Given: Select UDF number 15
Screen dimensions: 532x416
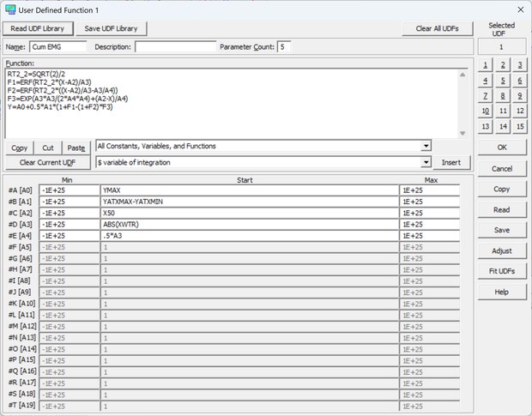Looking at the screenshot, I should [x=520, y=126].
